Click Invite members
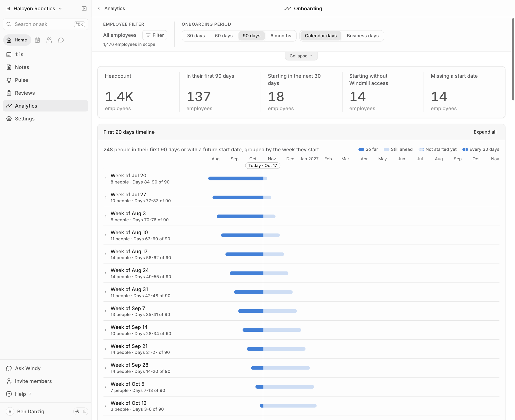This screenshot has height=420, width=515. point(46,381)
